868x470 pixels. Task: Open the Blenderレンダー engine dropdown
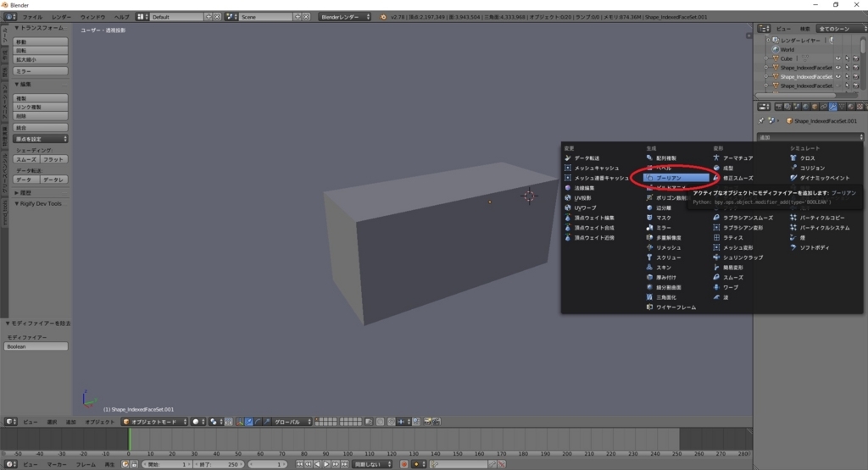(344, 17)
